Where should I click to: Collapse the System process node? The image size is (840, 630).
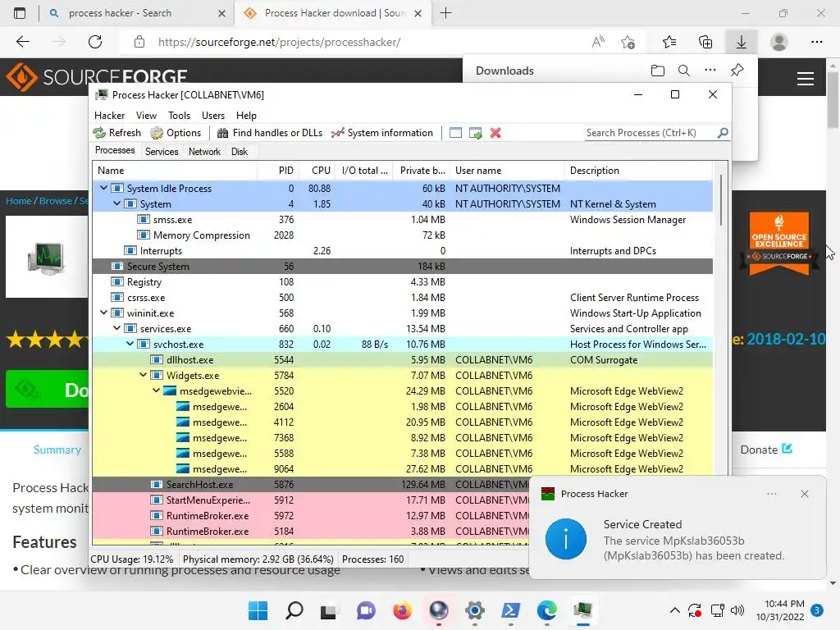116,203
